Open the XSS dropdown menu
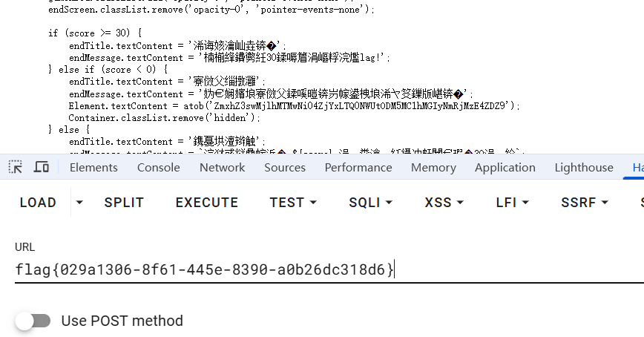The image size is (644, 337). click(x=444, y=203)
